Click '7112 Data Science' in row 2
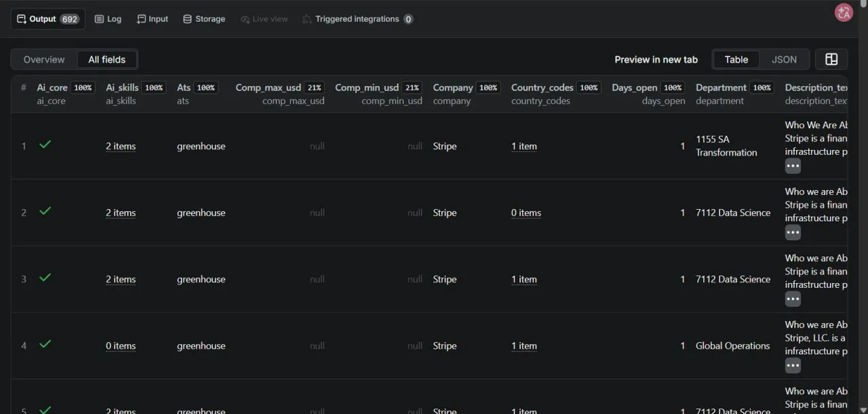This screenshot has height=414, width=868. point(733,212)
